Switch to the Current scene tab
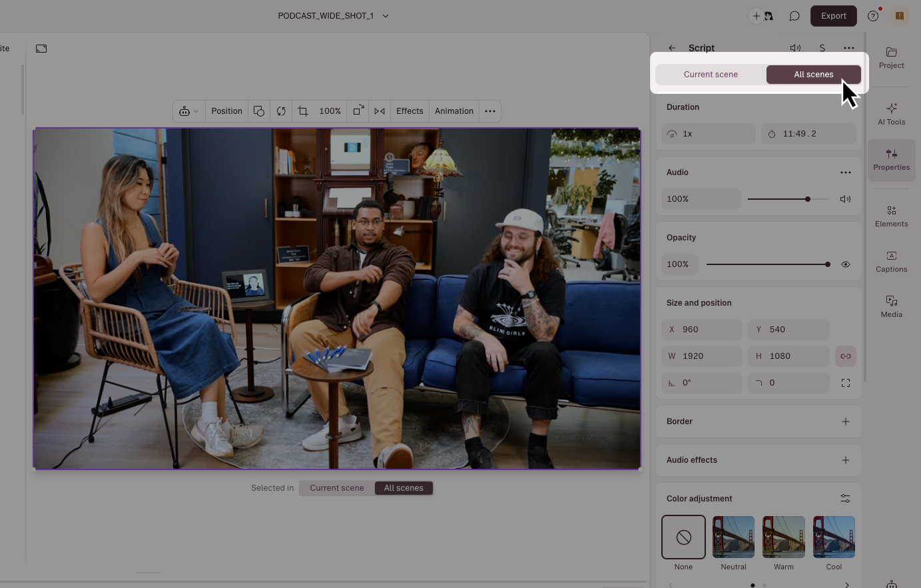Image resolution: width=921 pixels, height=588 pixels. [x=711, y=74]
